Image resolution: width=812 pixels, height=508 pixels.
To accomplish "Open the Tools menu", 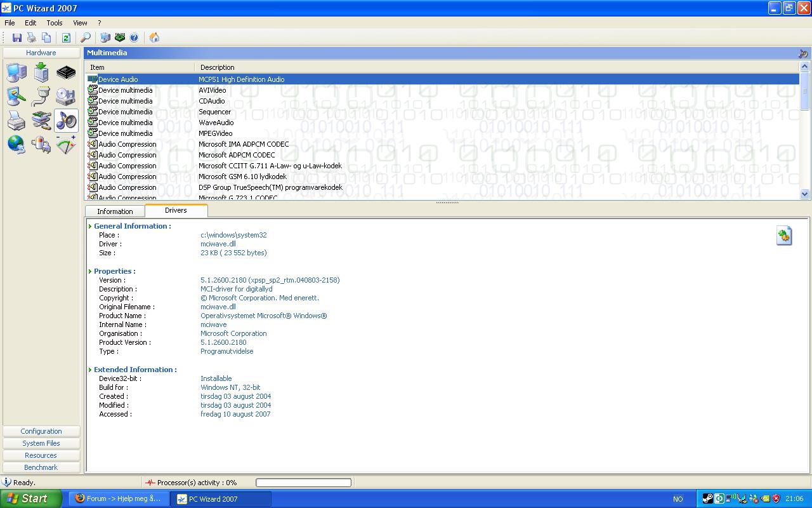I will click(55, 23).
